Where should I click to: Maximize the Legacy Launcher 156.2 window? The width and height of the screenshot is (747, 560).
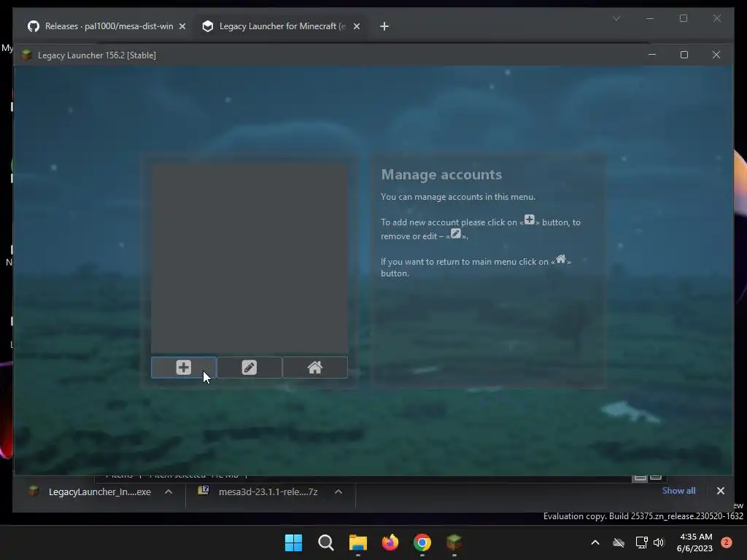pos(684,55)
